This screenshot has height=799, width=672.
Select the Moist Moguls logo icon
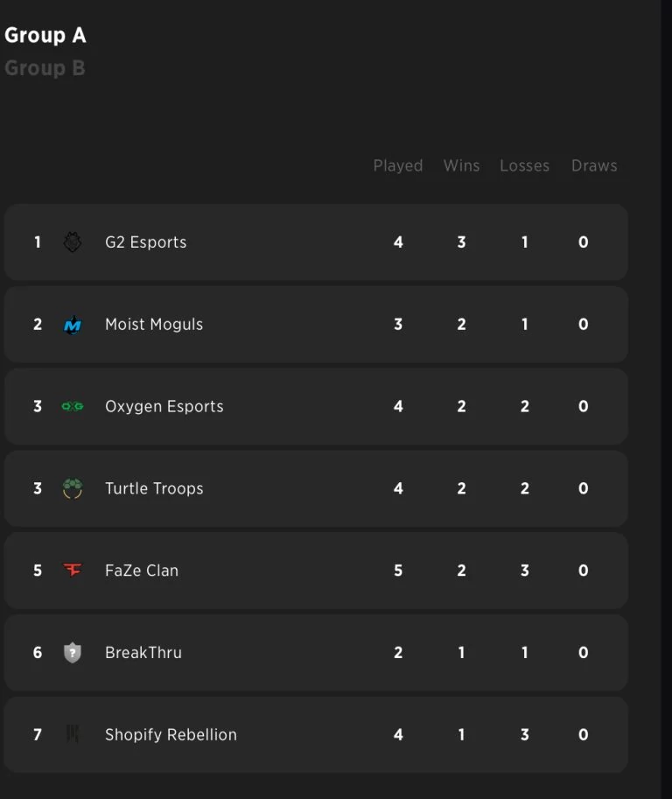[x=73, y=324]
